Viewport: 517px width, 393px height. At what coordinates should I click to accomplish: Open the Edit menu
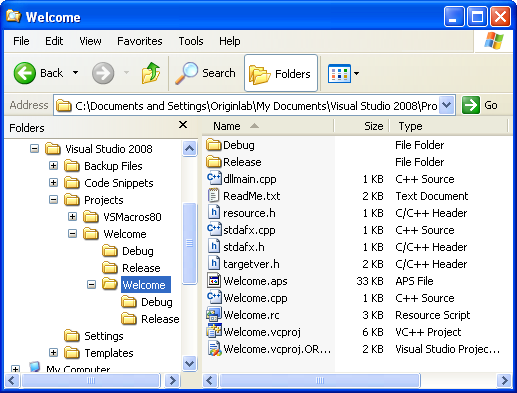(54, 41)
